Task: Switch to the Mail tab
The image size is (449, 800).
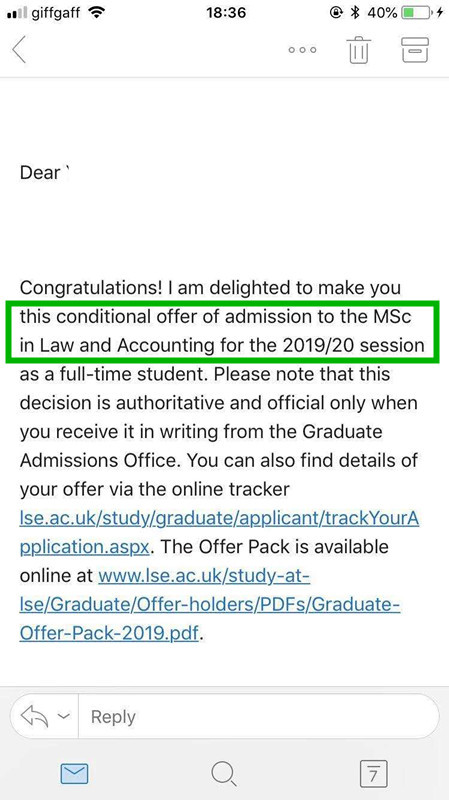Action: tap(74, 773)
